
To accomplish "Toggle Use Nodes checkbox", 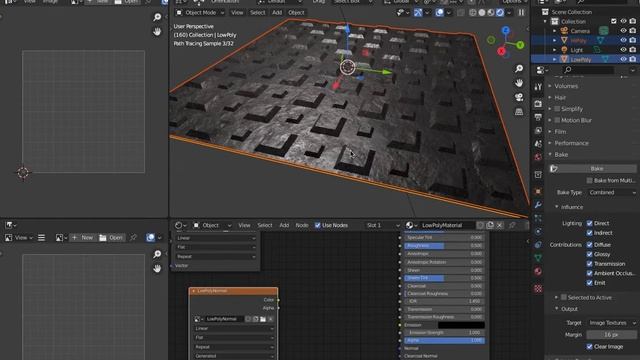I will click(x=318, y=225).
